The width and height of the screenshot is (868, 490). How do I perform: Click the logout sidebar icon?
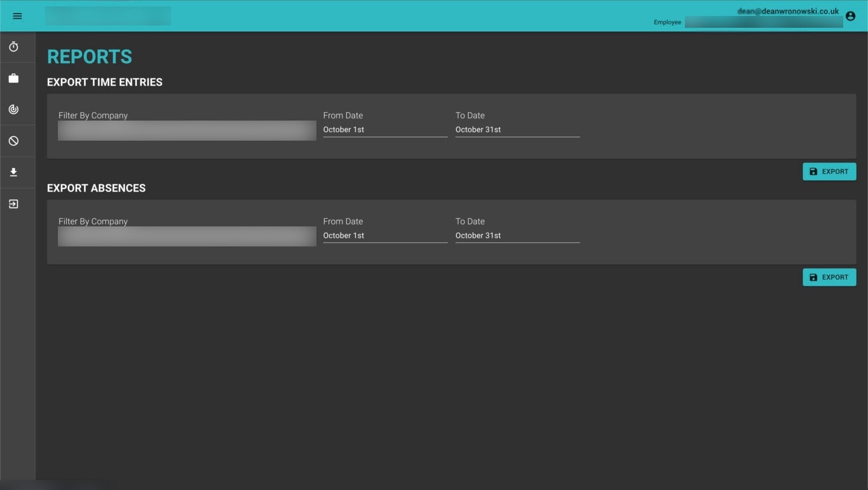click(14, 204)
